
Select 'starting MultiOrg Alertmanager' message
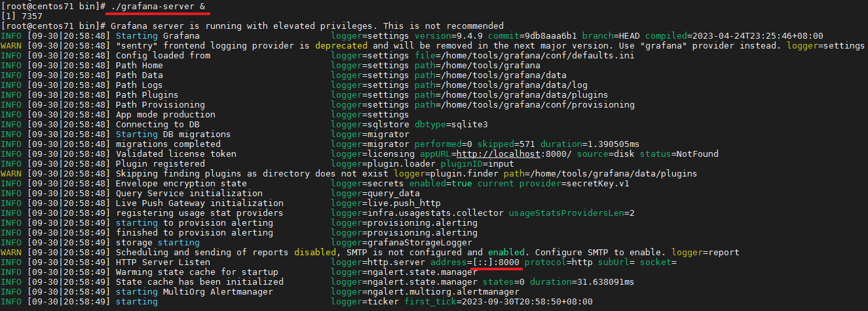194,292
